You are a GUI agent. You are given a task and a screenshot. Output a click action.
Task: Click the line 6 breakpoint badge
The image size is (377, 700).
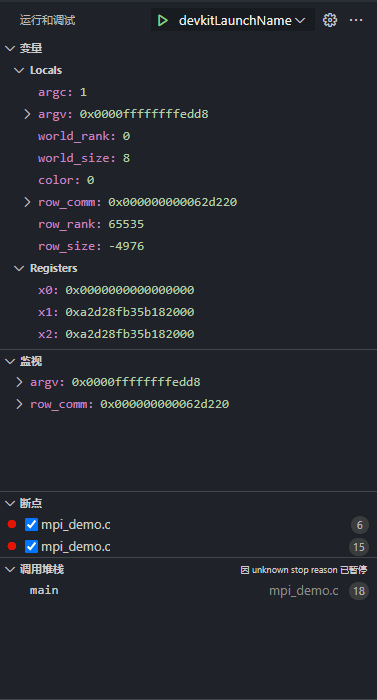pyautogui.click(x=360, y=525)
